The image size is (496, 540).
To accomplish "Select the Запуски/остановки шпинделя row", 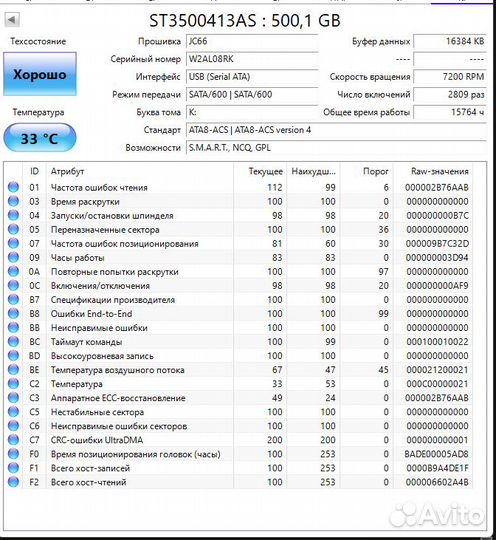I will click(x=238, y=216).
